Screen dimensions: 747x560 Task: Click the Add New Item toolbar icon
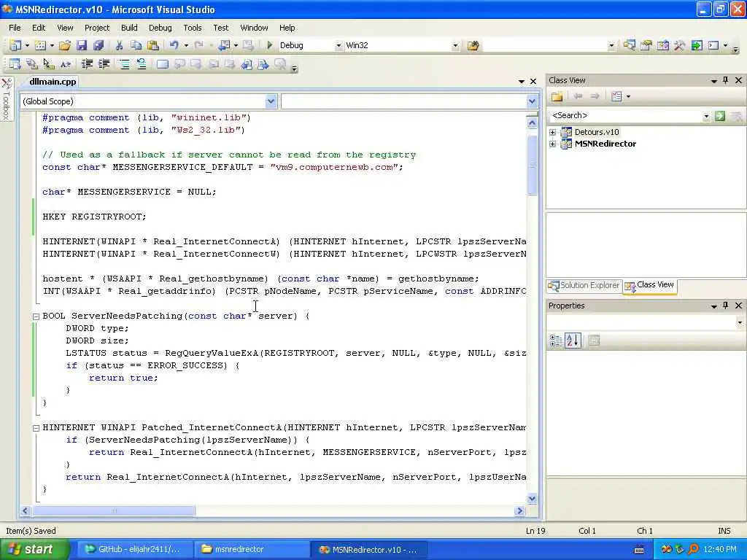[x=41, y=45]
